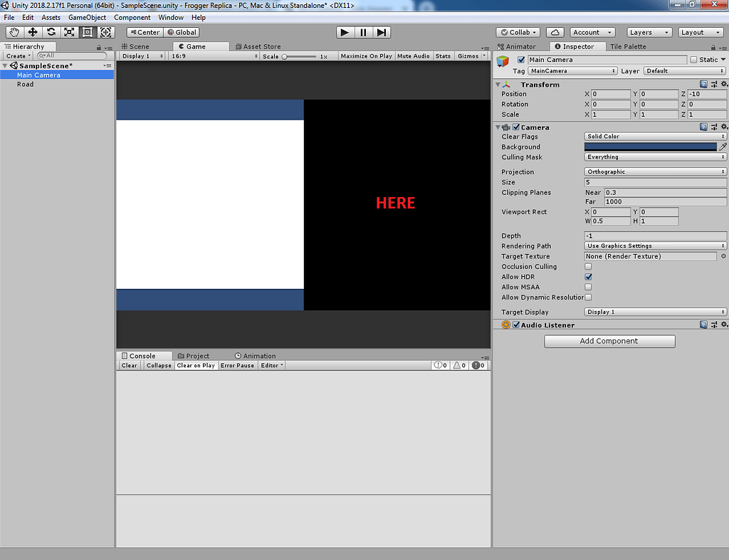Open the Camera component help icon
Screen dimensions: 729x560
pos(703,127)
